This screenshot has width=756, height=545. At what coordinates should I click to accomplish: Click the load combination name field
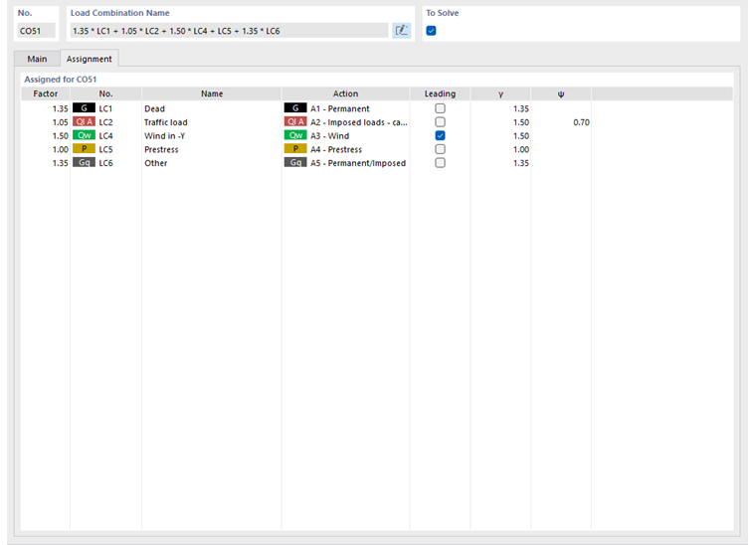tap(229, 31)
